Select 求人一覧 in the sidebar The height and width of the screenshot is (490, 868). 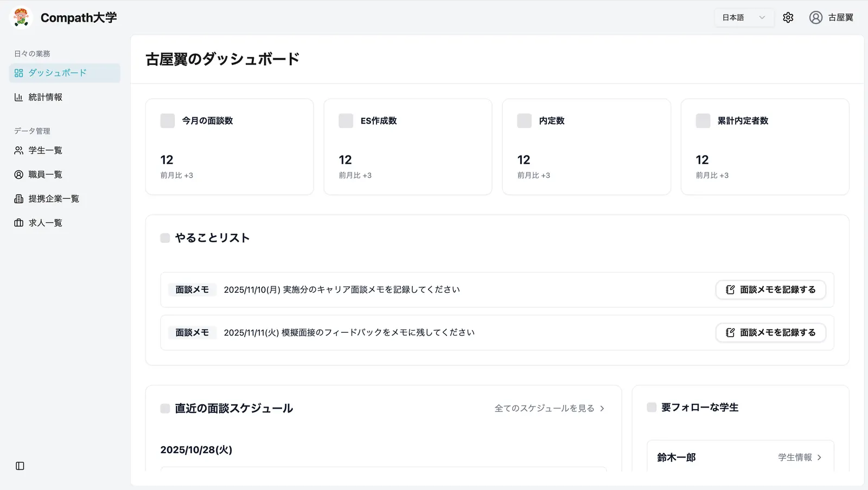65,223
